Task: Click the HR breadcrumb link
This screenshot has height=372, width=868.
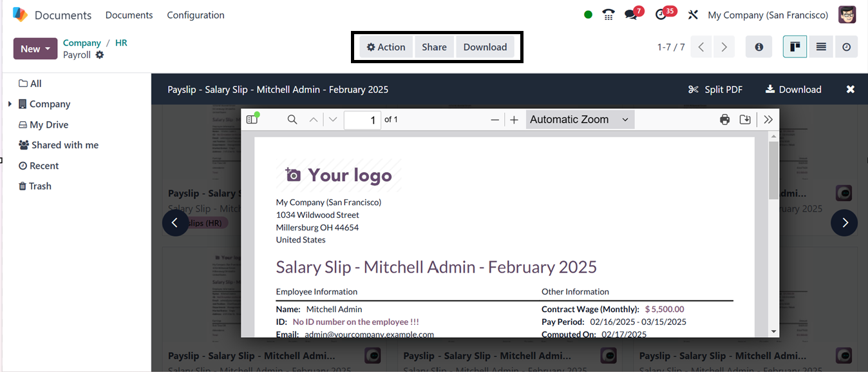Action: pyautogui.click(x=121, y=43)
